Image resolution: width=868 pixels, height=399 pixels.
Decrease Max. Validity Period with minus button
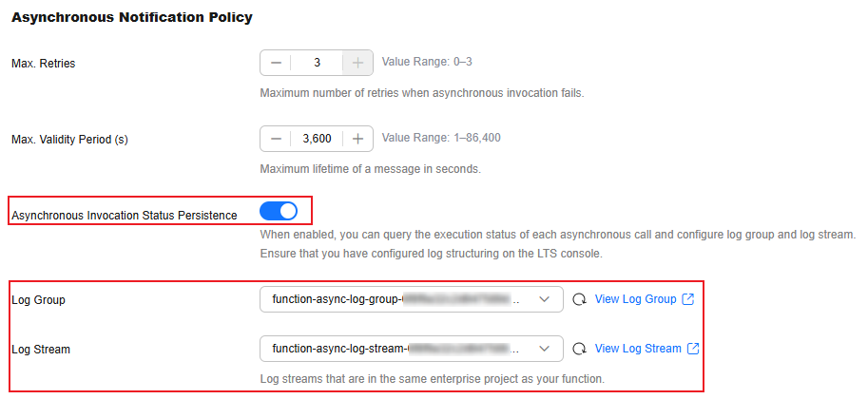pos(276,139)
